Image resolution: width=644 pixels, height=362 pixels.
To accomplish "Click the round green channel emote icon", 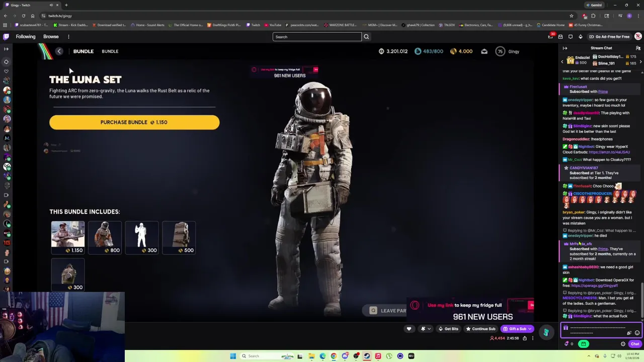I will click(x=546, y=332).
